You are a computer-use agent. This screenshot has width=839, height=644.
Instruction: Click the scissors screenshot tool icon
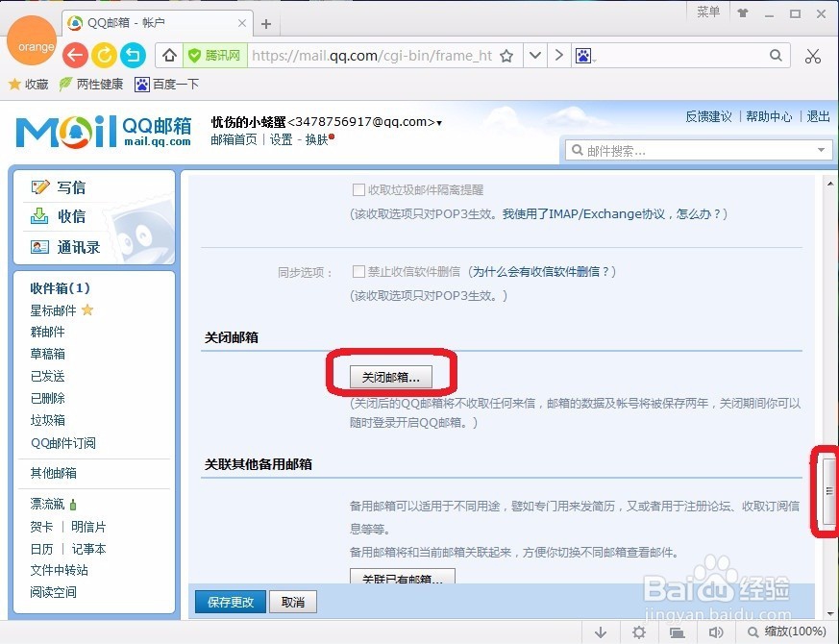(x=813, y=56)
